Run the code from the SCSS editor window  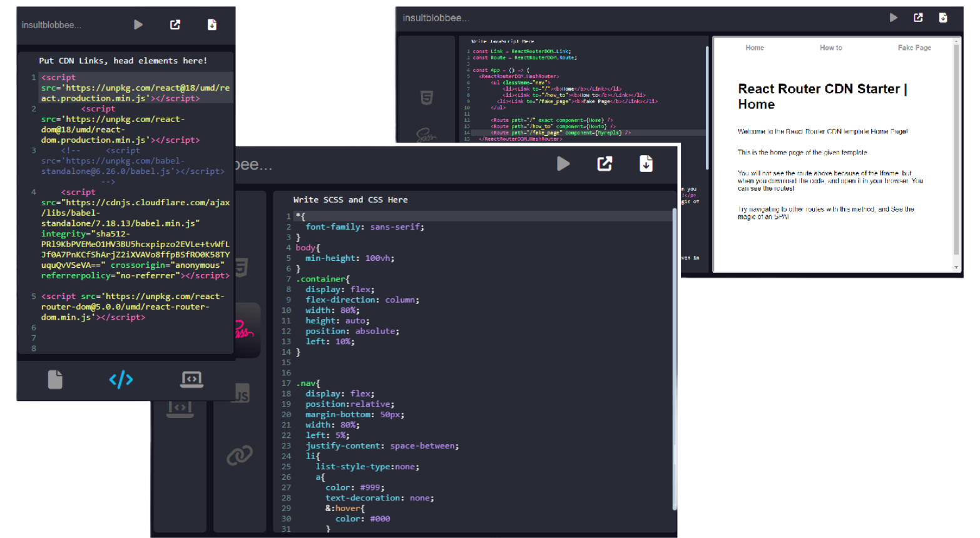click(563, 164)
